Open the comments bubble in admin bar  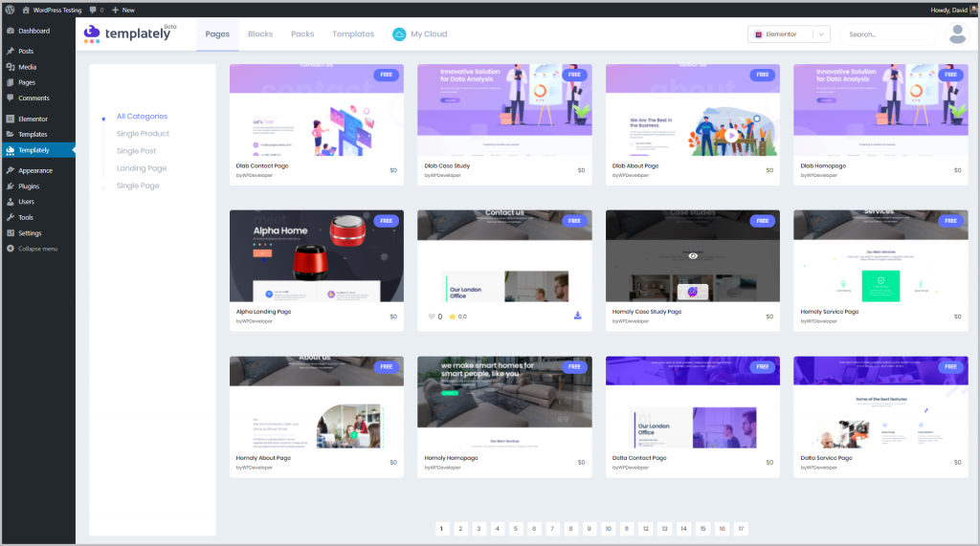93,10
